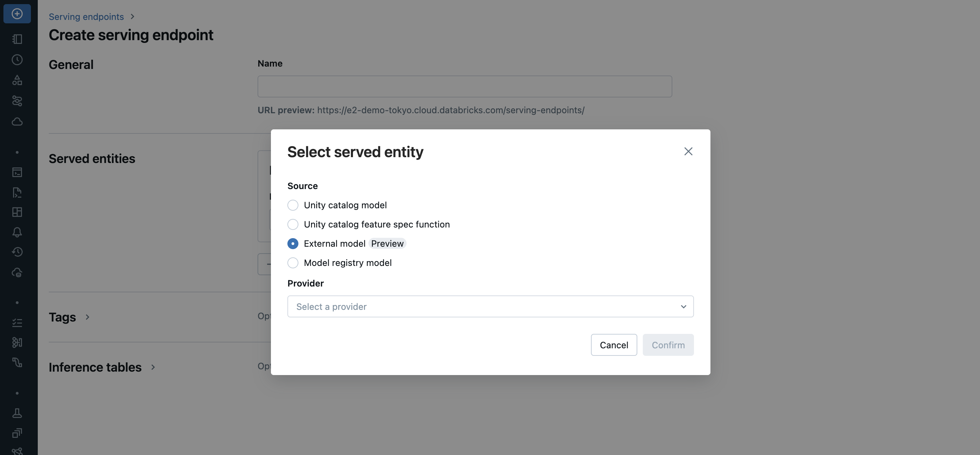
Task: Open the Select a provider dropdown
Action: [x=490, y=307]
